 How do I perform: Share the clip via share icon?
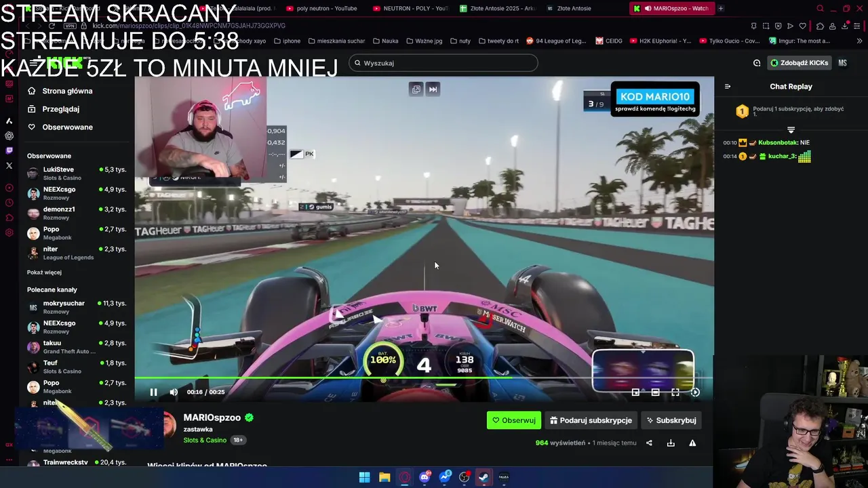(x=649, y=443)
